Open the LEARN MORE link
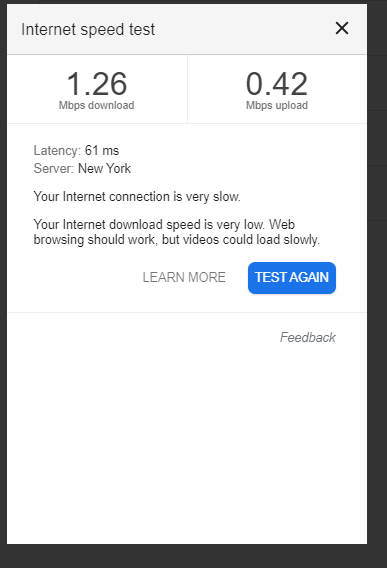The height and width of the screenshot is (568, 387). (x=184, y=277)
